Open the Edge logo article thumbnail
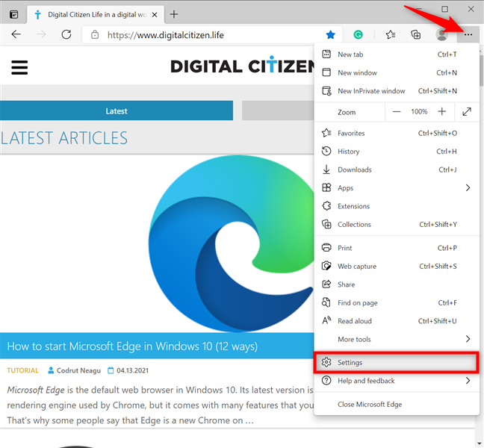The height and width of the screenshot is (448, 484). click(x=232, y=243)
